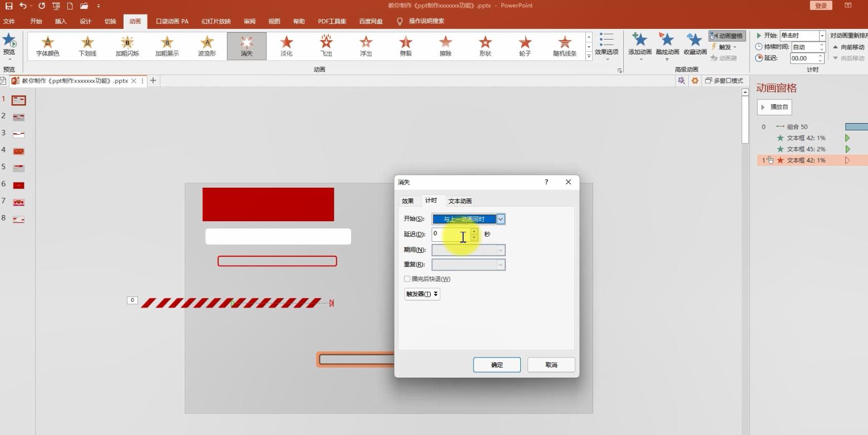
Task: Switch to the 效果 tab in dialog
Action: [408, 201]
